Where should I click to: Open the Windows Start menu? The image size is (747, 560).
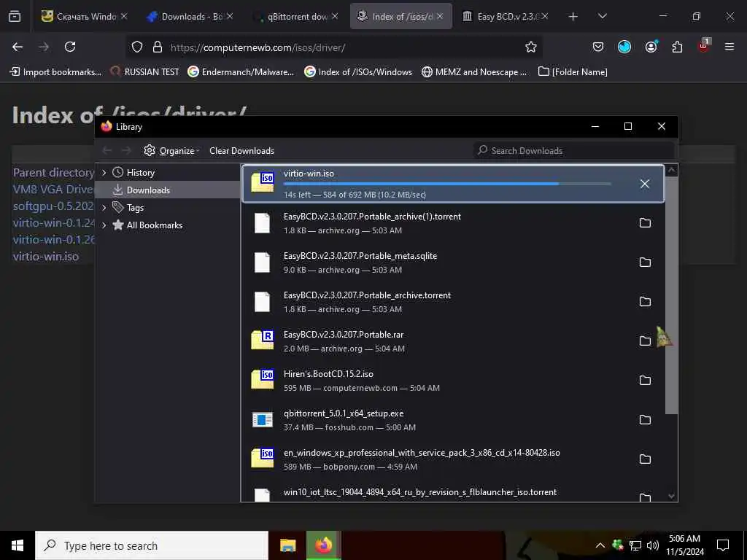click(18, 545)
